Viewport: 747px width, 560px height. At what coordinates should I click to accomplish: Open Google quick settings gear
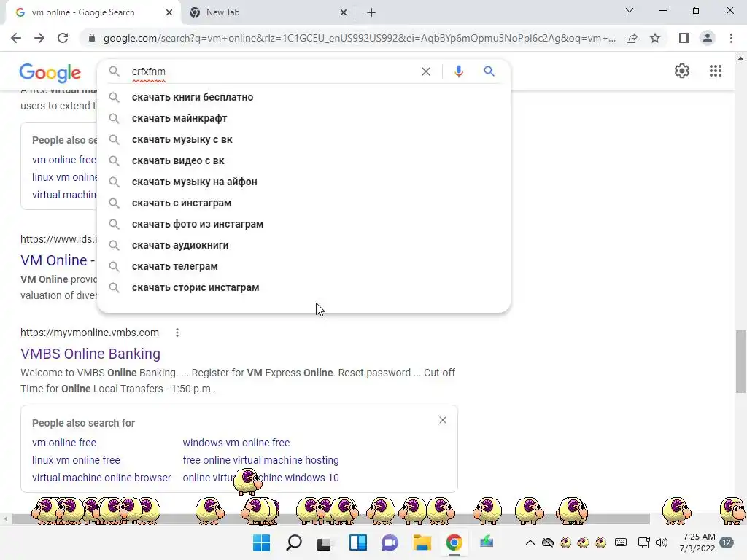[x=682, y=71]
